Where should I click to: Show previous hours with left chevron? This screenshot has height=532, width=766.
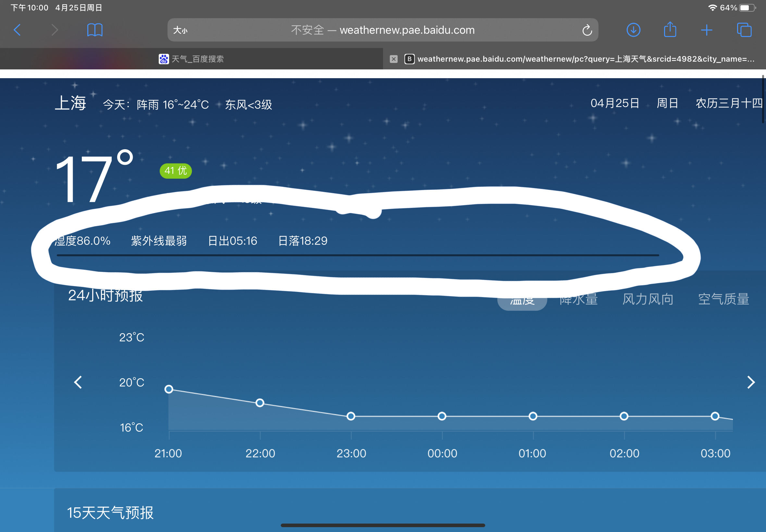[x=78, y=382]
